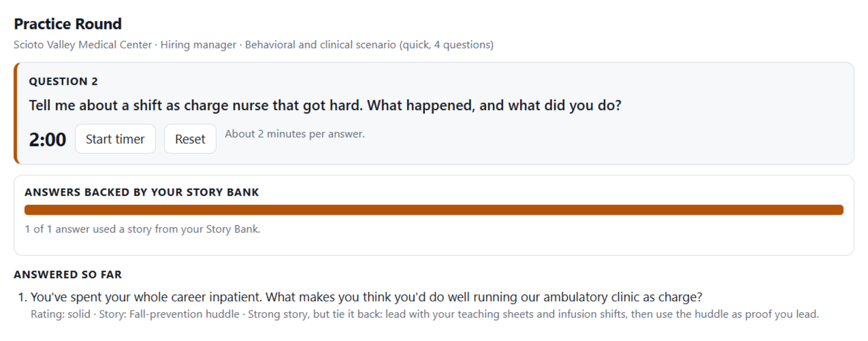The width and height of the screenshot is (868, 341).
Task: Click the Rating: solid label
Action: pos(60,314)
